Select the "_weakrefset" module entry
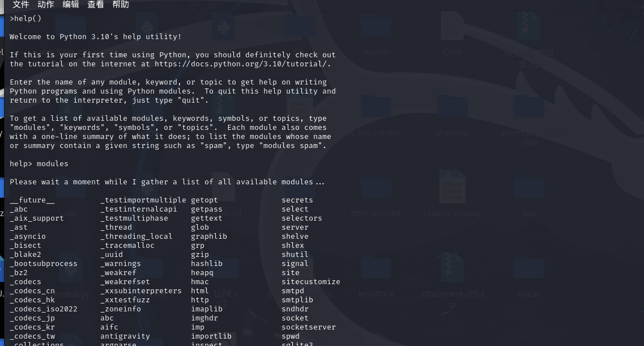This screenshot has height=346, width=644. (x=125, y=281)
